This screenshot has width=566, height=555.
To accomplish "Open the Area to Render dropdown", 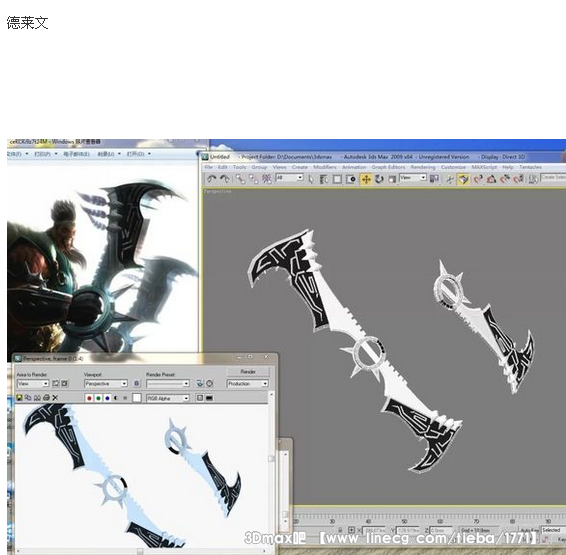I will [33, 383].
